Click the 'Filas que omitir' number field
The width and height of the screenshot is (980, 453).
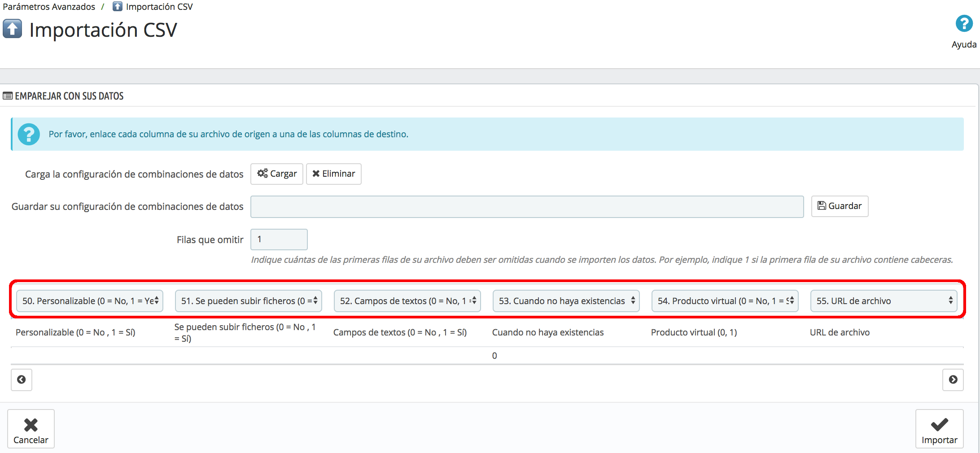[279, 240]
